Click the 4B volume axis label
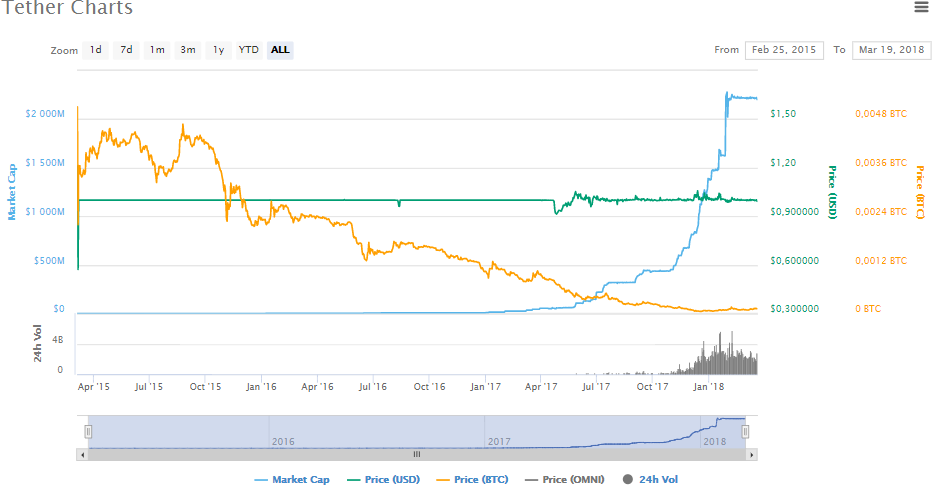 57,340
